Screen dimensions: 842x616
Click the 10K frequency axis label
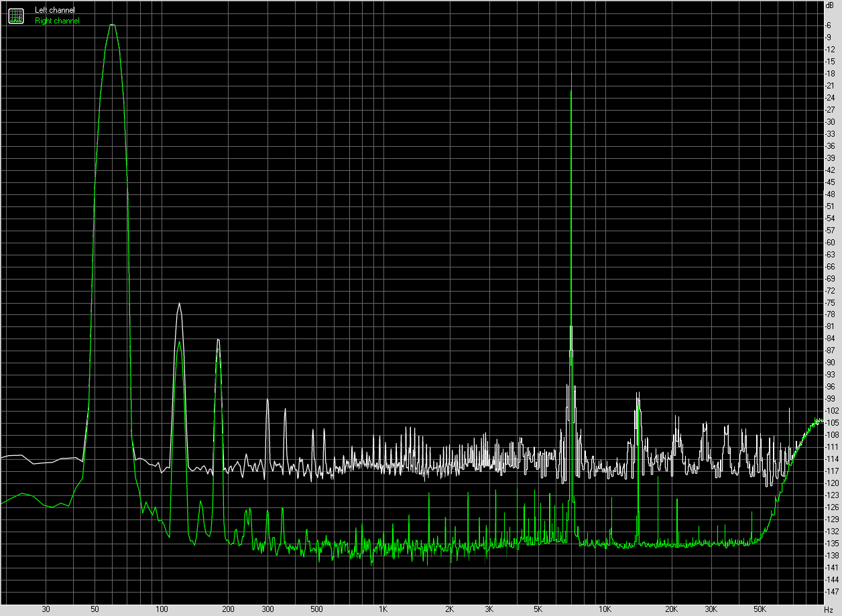click(605, 609)
